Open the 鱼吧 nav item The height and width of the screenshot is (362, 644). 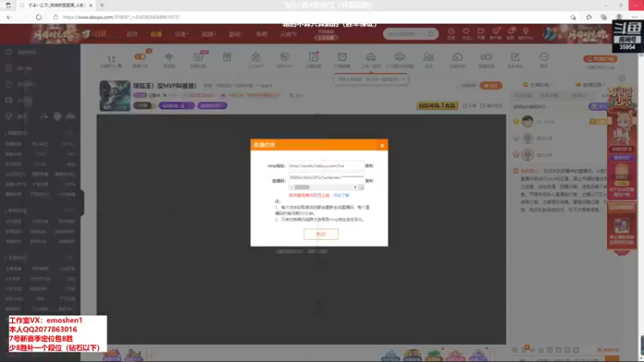pos(262,34)
